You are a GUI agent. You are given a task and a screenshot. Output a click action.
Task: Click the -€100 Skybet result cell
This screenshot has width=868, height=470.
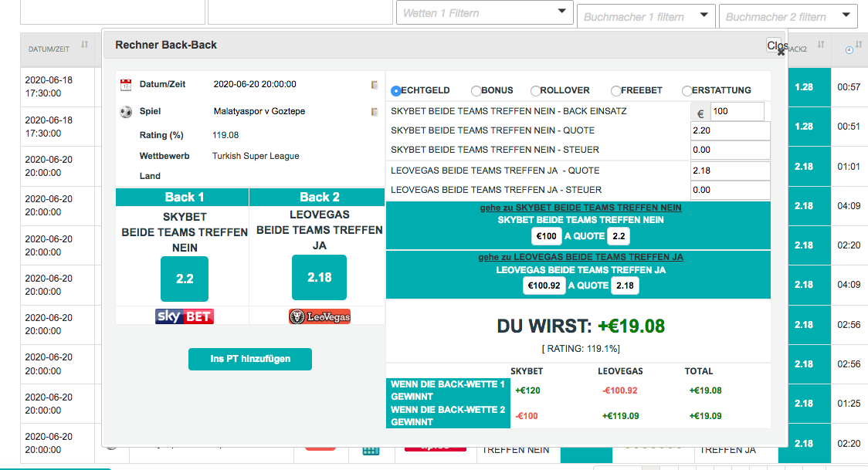(527, 416)
